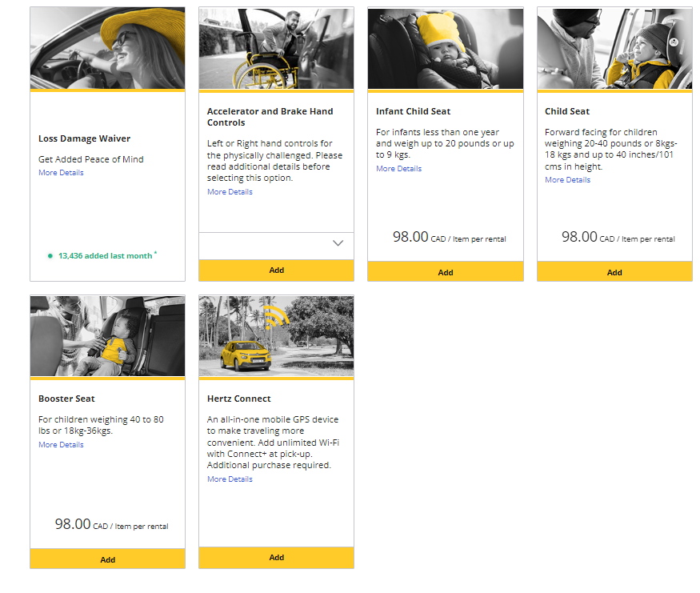The image size is (700, 593).
Task: Click the Booster Seat photo
Action: click(x=107, y=336)
